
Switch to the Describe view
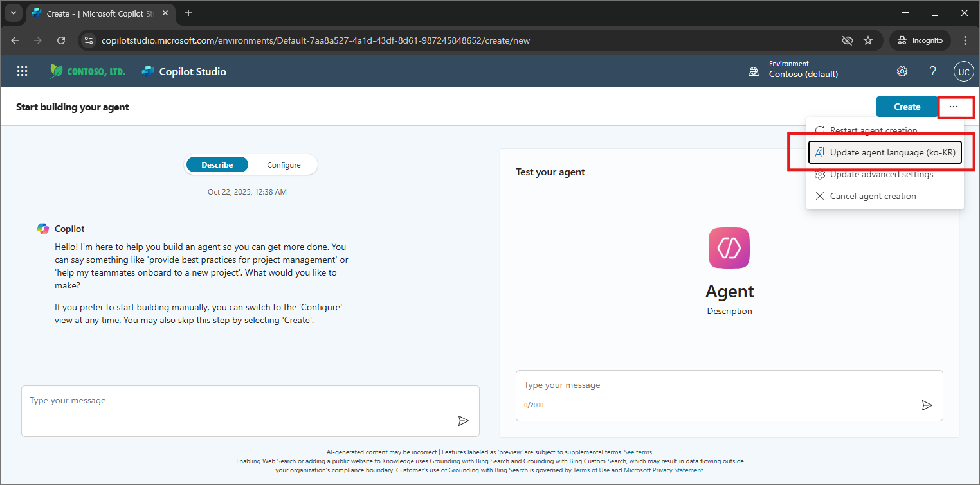[217, 165]
